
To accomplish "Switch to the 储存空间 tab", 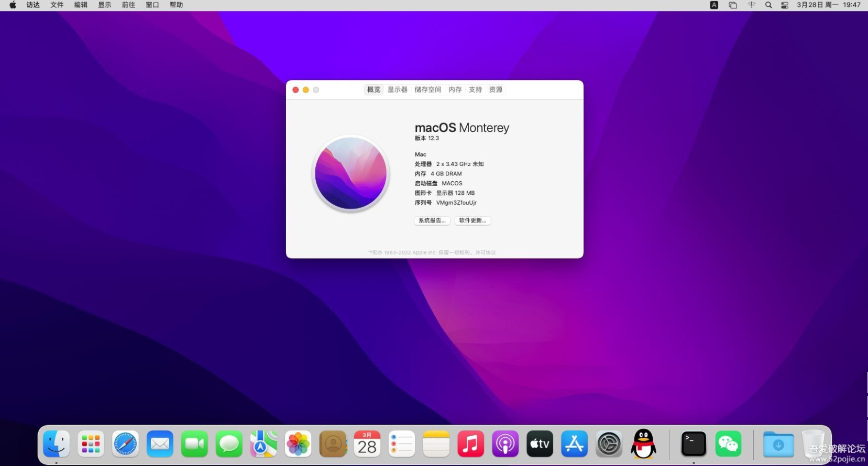I will point(427,90).
